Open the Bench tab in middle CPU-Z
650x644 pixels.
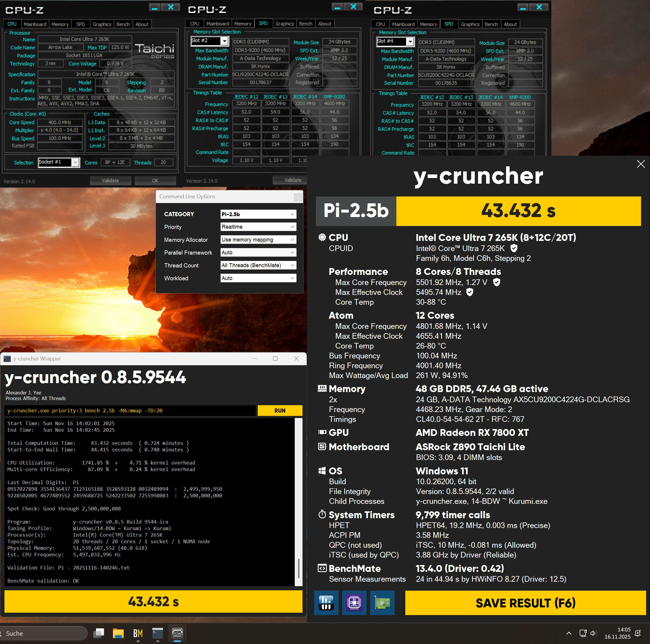click(x=305, y=24)
